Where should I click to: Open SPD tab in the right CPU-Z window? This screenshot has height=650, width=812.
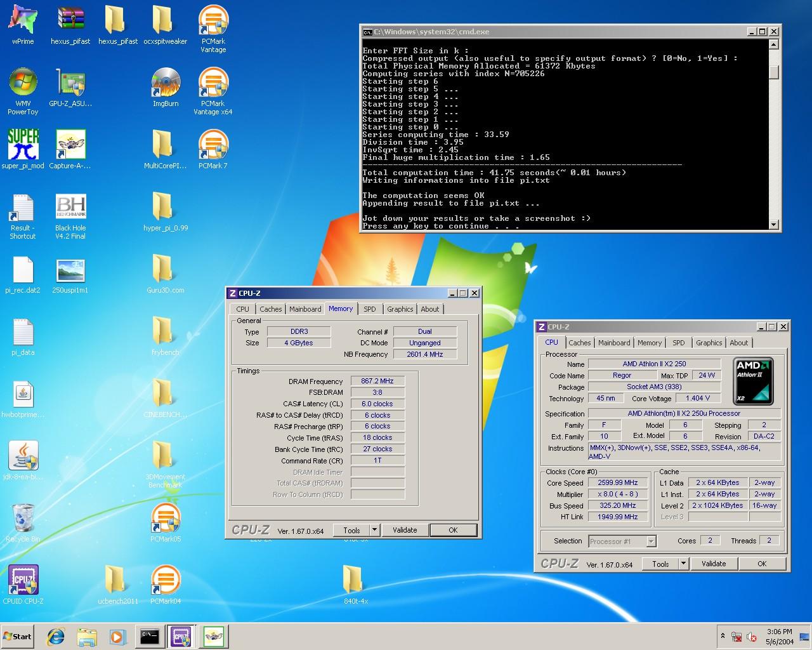tap(679, 343)
